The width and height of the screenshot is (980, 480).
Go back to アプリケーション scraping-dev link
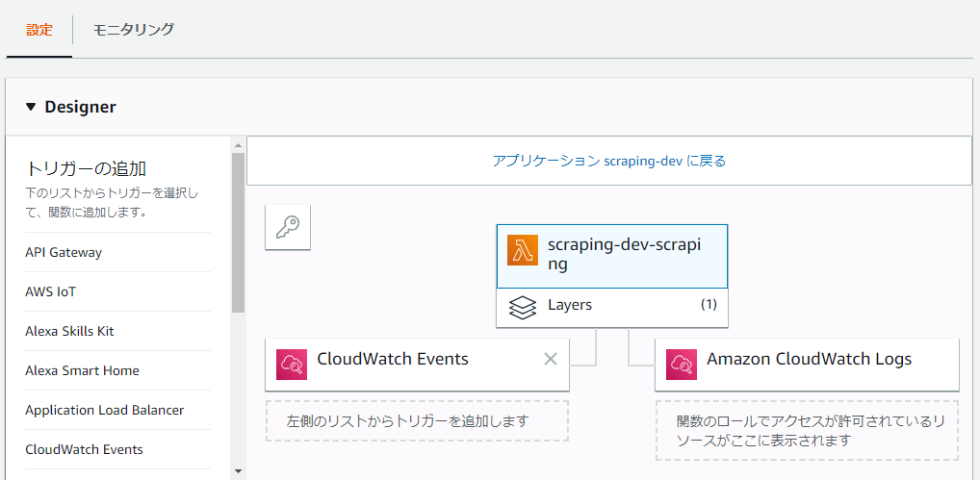pyautogui.click(x=609, y=161)
